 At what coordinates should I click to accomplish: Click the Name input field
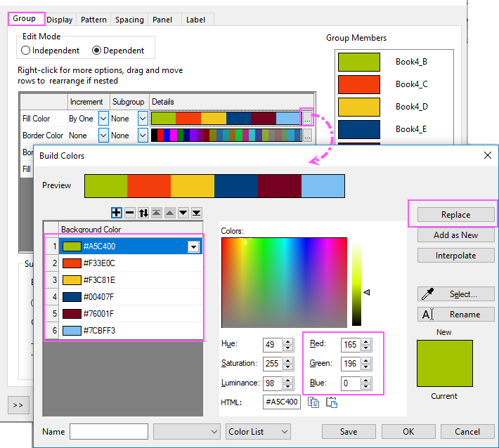[109, 432]
